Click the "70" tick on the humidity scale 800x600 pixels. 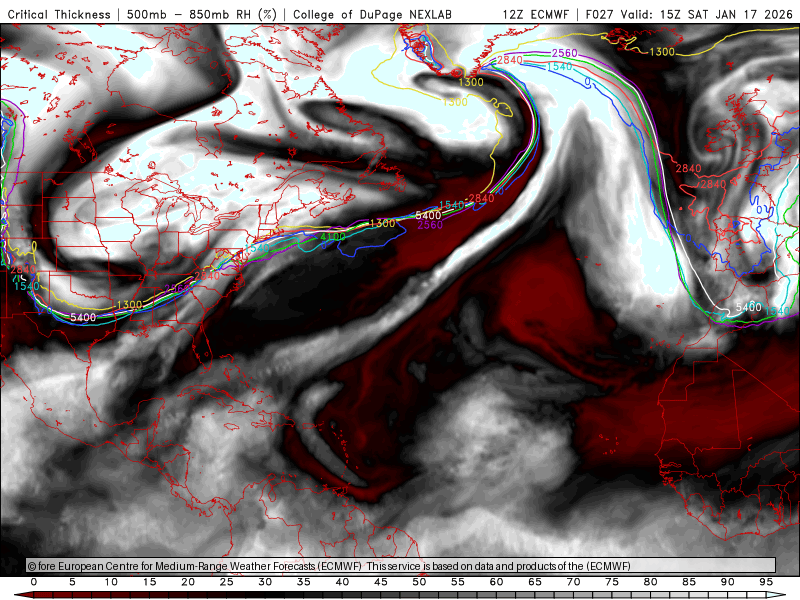[x=573, y=582]
